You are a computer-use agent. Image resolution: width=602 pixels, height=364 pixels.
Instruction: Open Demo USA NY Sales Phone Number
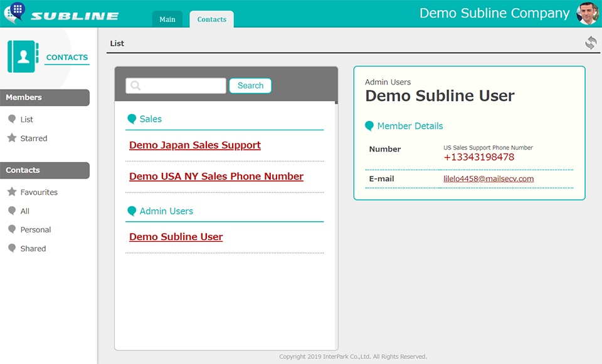(216, 177)
